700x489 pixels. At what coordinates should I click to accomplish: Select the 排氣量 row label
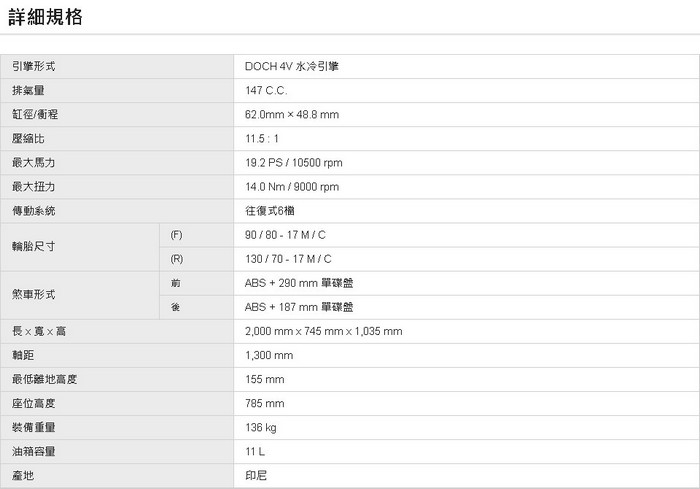(29, 90)
